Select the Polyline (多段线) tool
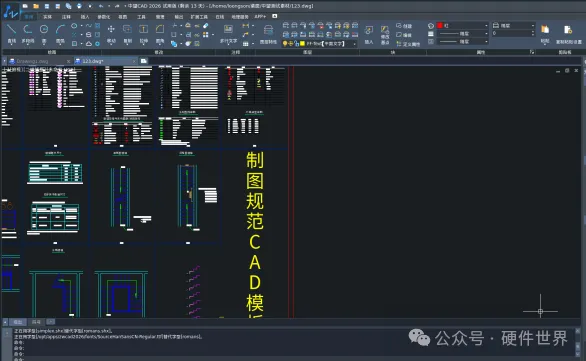Image resolution: width=586 pixels, height=361 pixels. [x=28, y=33]
